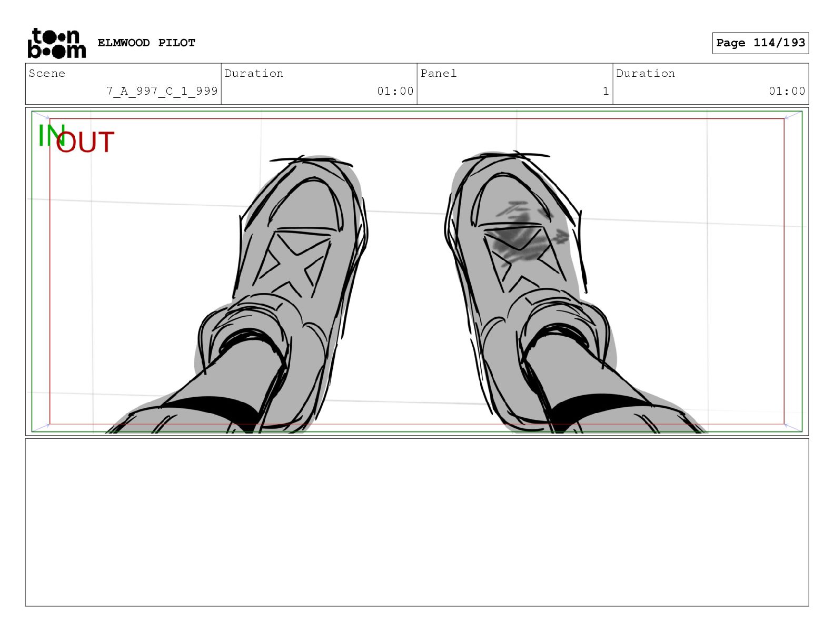
Task: Select the Scene label
Action: tap(47, 73)
